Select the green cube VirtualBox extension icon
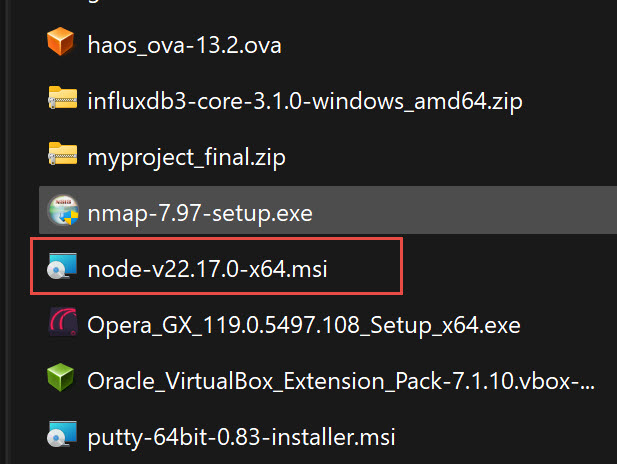Image resolution: width=617 pixels, height=464 pixels. pyautogui.click(x=60, y=378)
